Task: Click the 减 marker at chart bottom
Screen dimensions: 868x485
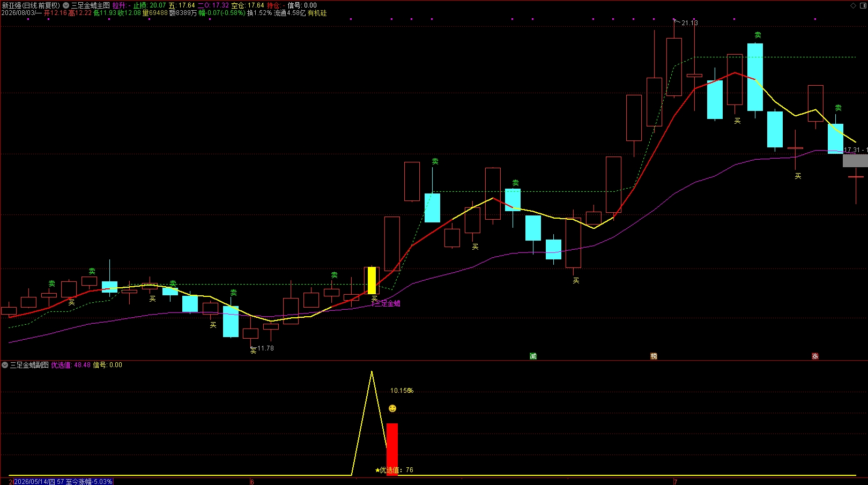Action: (x=533, y=356)
